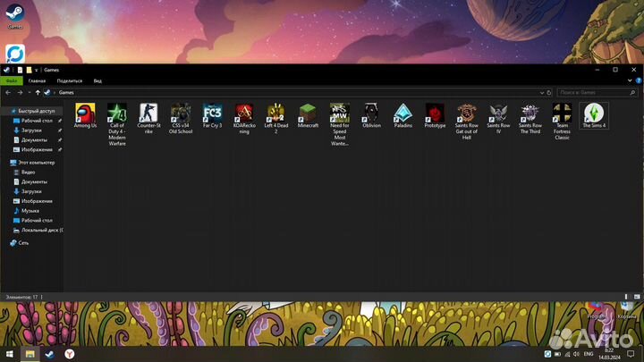Image resolution: width=644 pixels, height=362 pixels.
Task: Open the Файл menu tab
Action: pyautogui.click(x=12, y=80)
